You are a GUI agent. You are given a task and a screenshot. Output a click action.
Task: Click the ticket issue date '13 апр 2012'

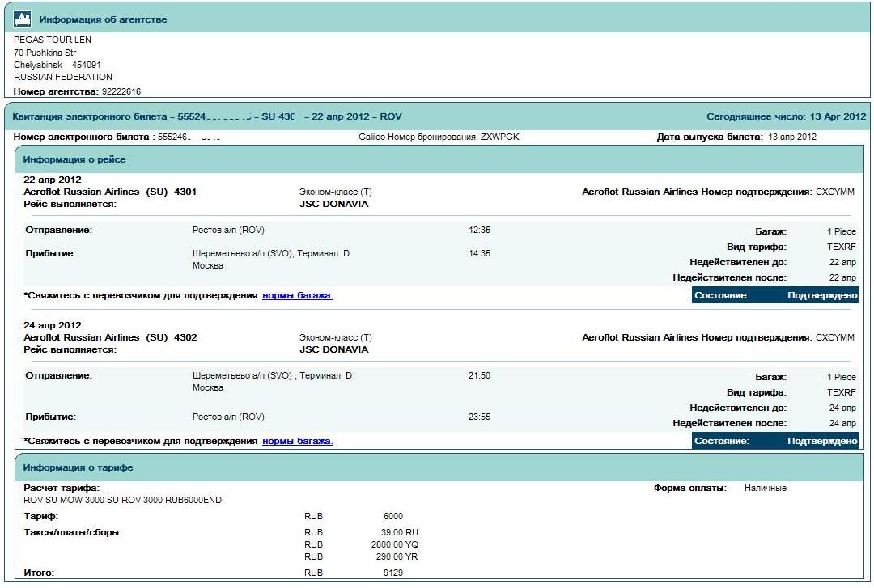[792, 137]
